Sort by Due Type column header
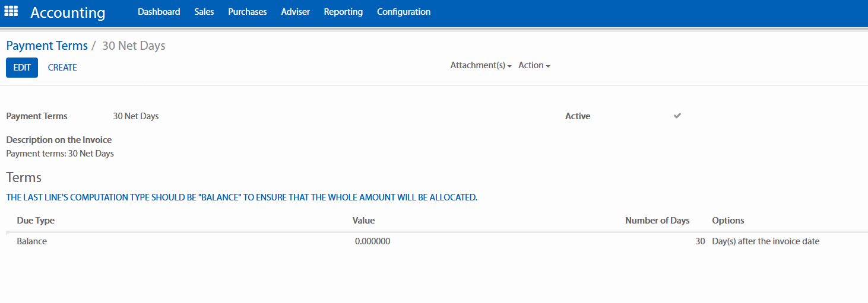The height and width of the screenshot is (303, 868). point(36,221)
